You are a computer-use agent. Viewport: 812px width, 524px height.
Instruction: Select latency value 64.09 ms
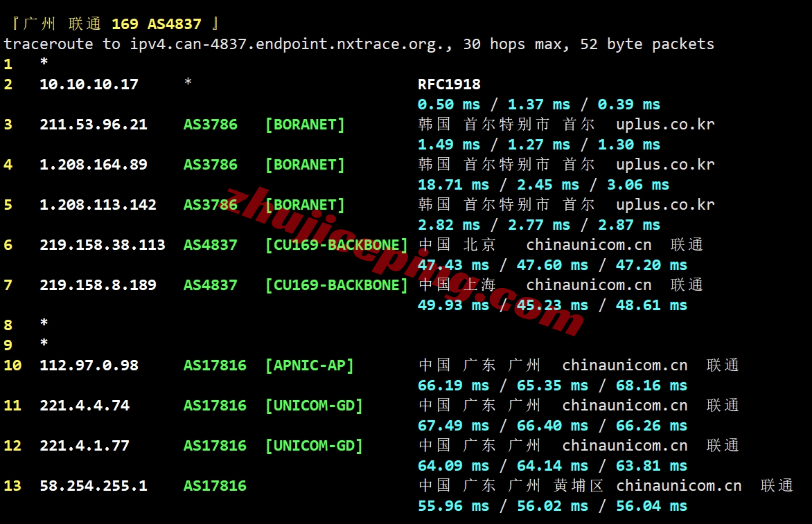point(453,466)
